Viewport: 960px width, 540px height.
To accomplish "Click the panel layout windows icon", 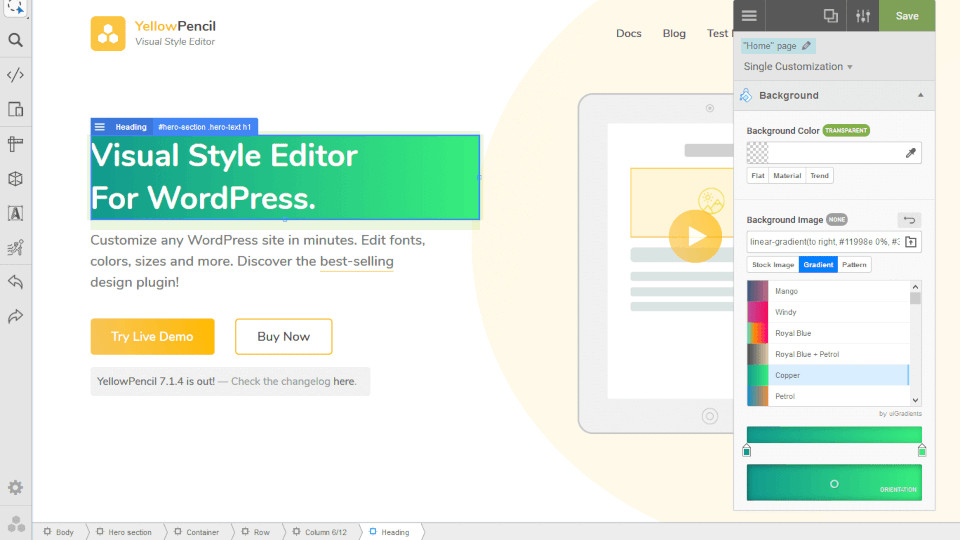I will tap(830, 16).
